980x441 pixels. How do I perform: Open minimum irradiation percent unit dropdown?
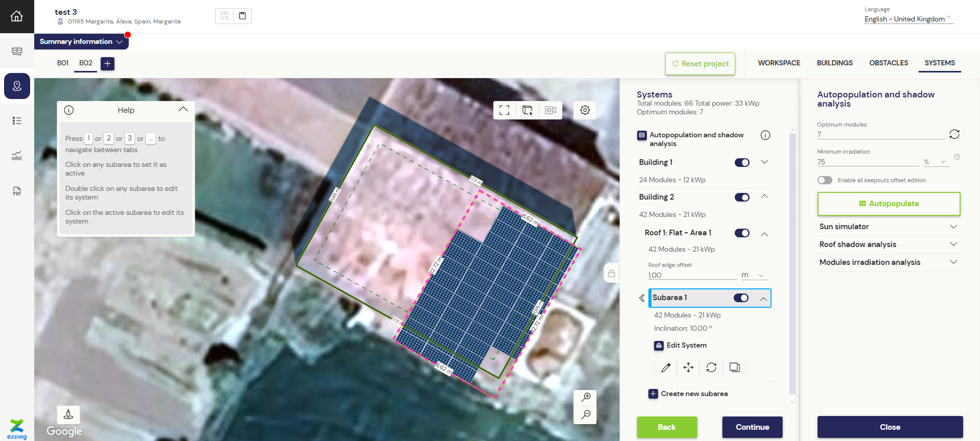click(x=936, y=162)
